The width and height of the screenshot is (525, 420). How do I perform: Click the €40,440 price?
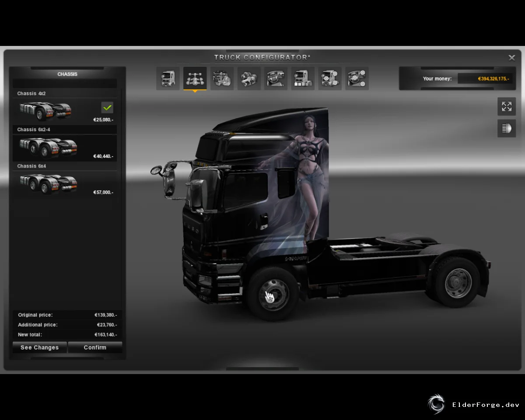coord(103,156)
